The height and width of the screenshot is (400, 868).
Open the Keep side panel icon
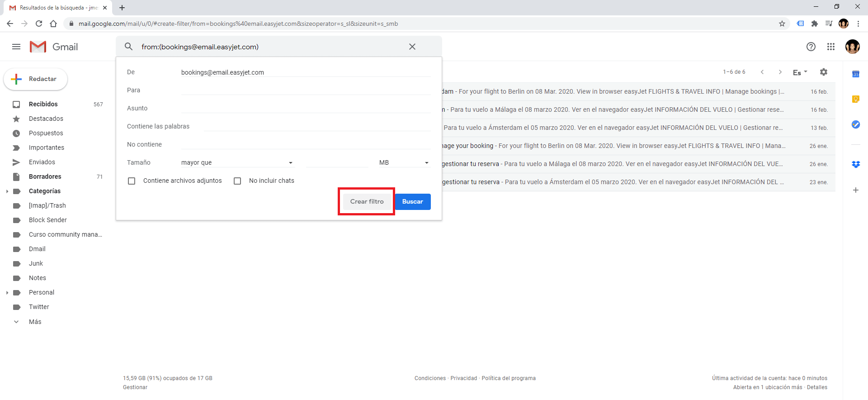(856, 99)
